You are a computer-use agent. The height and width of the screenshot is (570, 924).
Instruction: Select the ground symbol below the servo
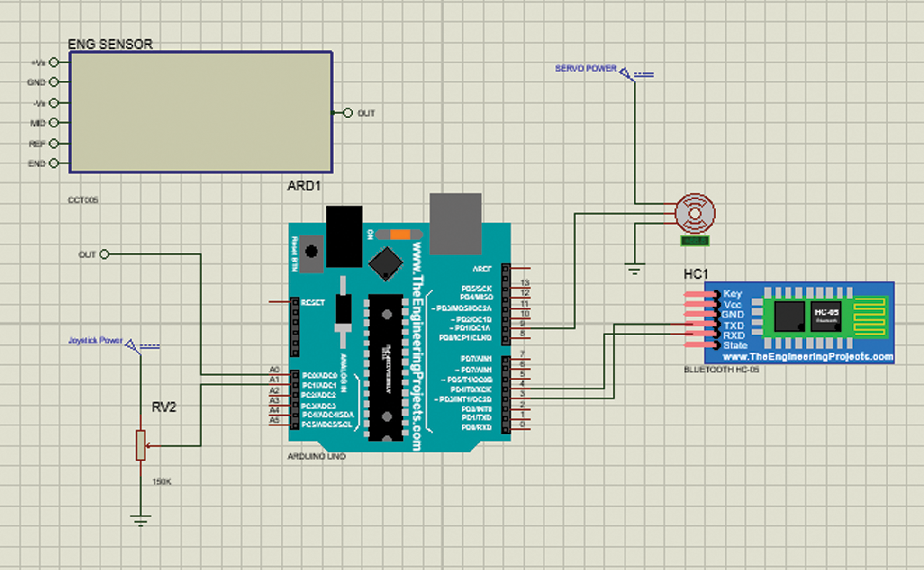pos(634,269)
